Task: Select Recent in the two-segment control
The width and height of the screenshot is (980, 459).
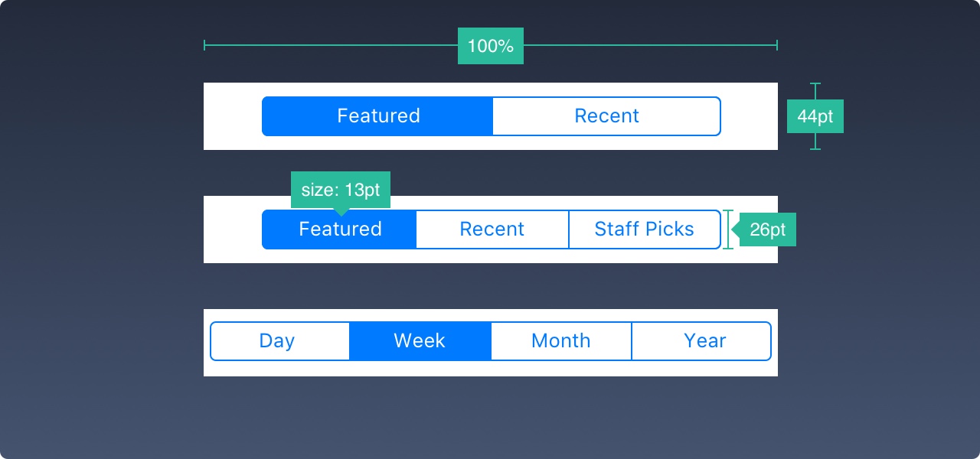Action: [x=606, y=116]
